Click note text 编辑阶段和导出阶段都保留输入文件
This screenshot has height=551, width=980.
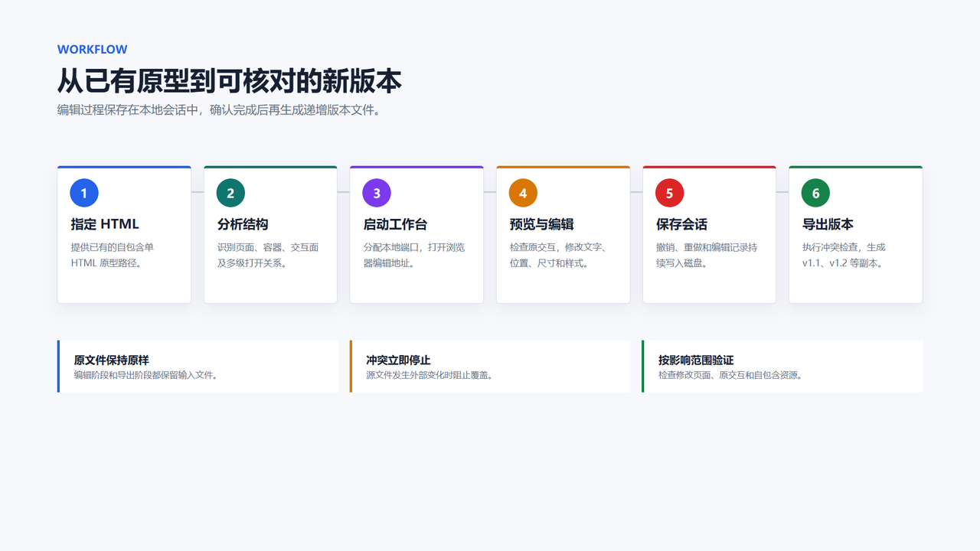point(145,375)
